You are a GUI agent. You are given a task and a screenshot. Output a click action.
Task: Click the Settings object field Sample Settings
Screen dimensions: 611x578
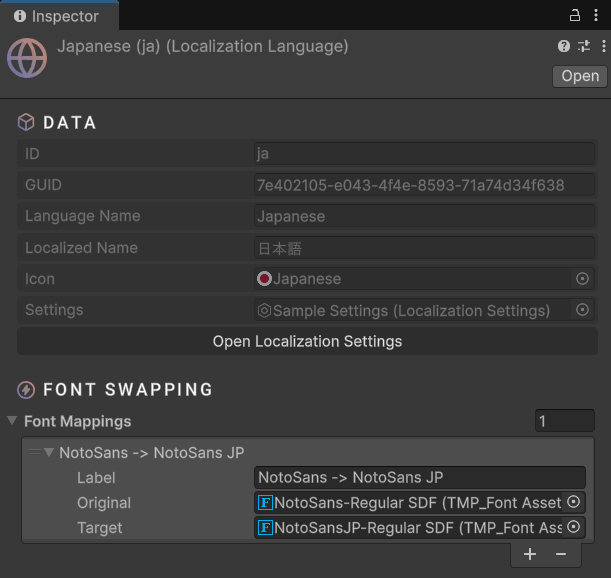[x=424, y=310]
